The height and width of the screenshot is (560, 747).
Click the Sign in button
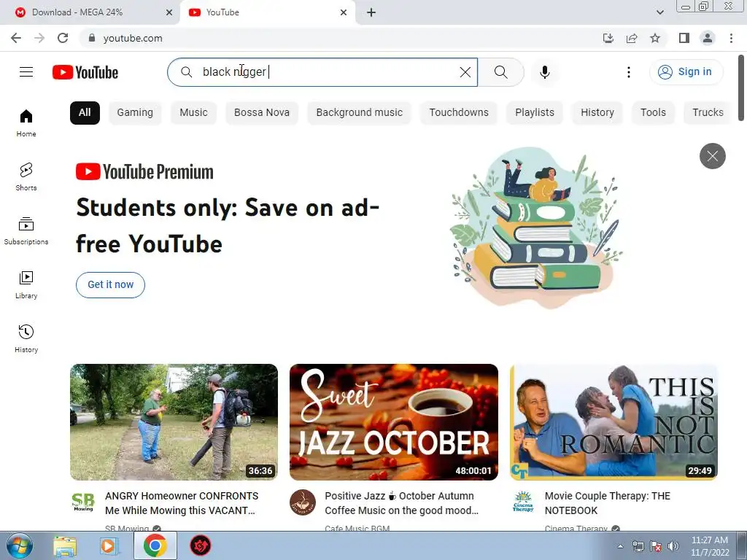pyautogui.click(x=686, y=72)
